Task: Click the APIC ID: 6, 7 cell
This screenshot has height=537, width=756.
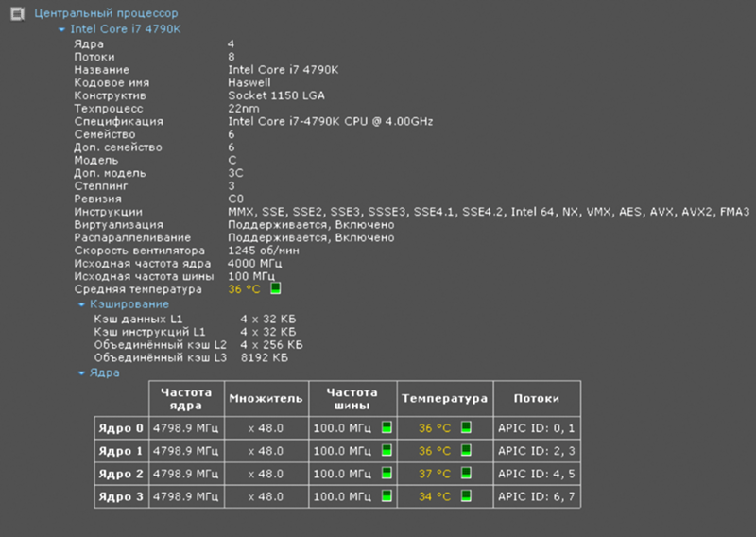Action: [x=537, y=496]
